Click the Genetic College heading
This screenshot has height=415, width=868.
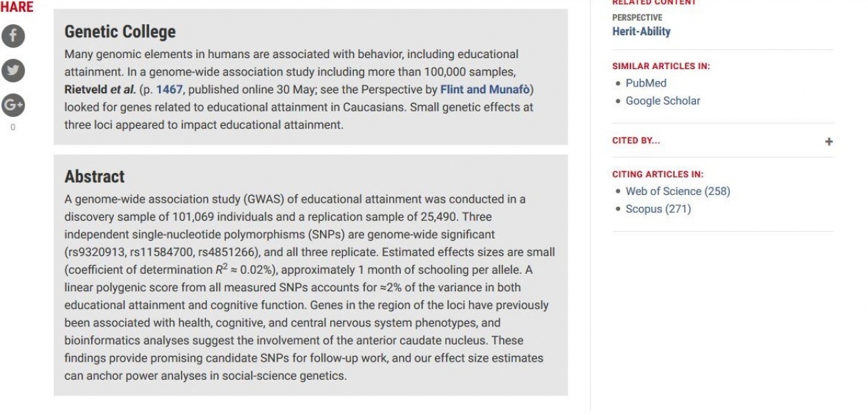120,32
